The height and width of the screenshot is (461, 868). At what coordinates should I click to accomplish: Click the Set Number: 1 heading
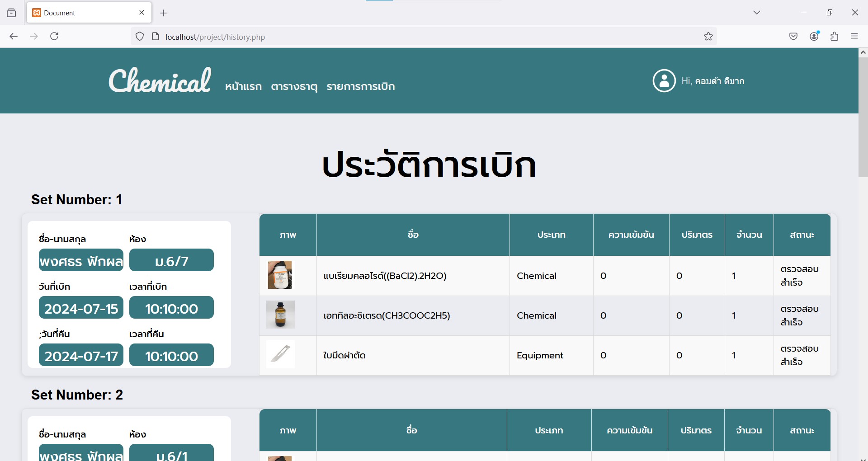77,199
